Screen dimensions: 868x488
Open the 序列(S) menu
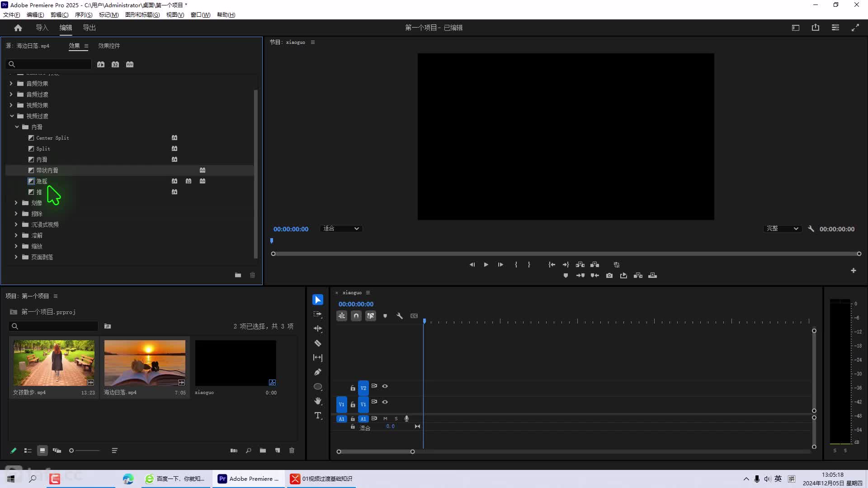pos(84,15)
